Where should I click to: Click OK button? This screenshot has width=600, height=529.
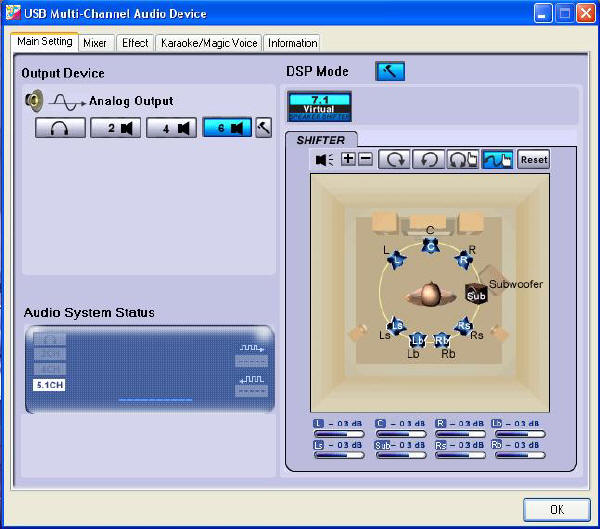click(x=557, y=509)
